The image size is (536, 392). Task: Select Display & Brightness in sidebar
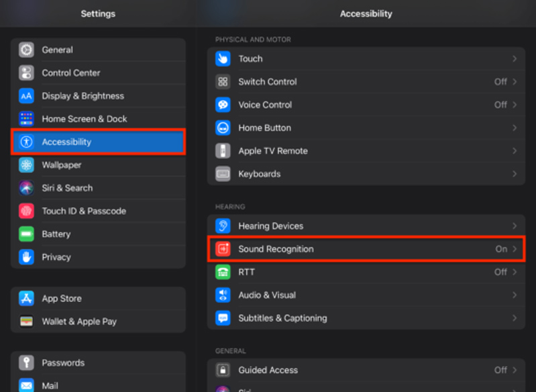point(98,96)
